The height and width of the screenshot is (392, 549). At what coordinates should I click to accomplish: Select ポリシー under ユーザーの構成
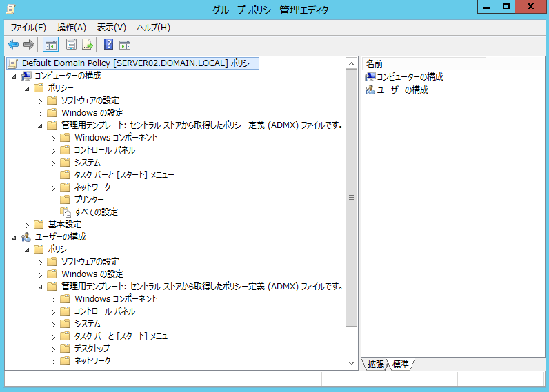[61, 249]
